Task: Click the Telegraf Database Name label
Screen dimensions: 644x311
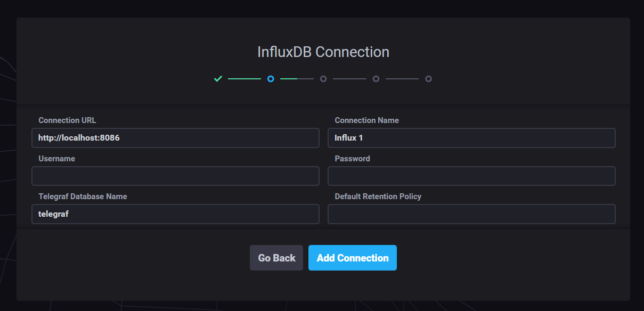Action: (x=83, y=197)
